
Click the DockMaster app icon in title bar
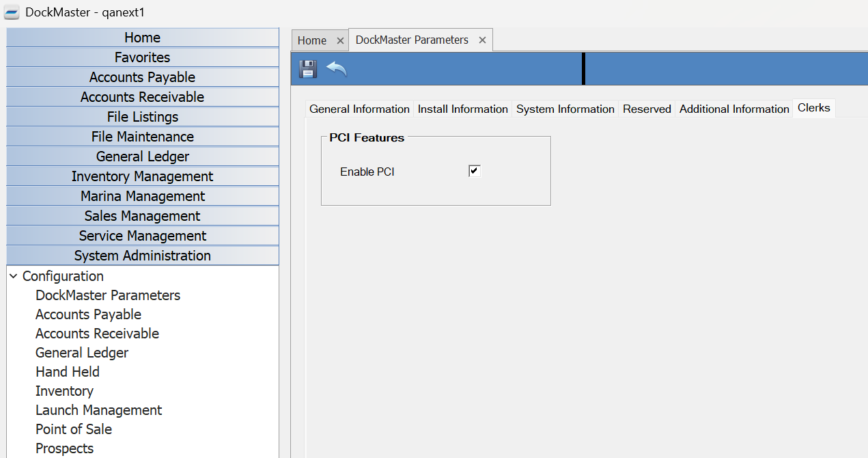pos(12,13)
